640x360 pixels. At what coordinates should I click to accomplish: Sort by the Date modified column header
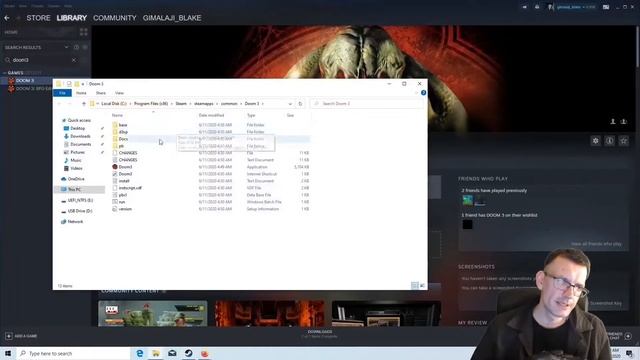pos(211,116)
